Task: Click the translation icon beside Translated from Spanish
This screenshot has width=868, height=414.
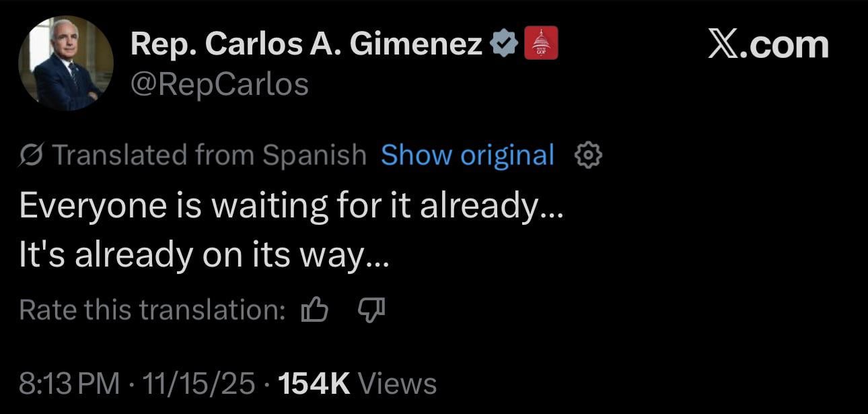Action: click(x=31, y=156)
